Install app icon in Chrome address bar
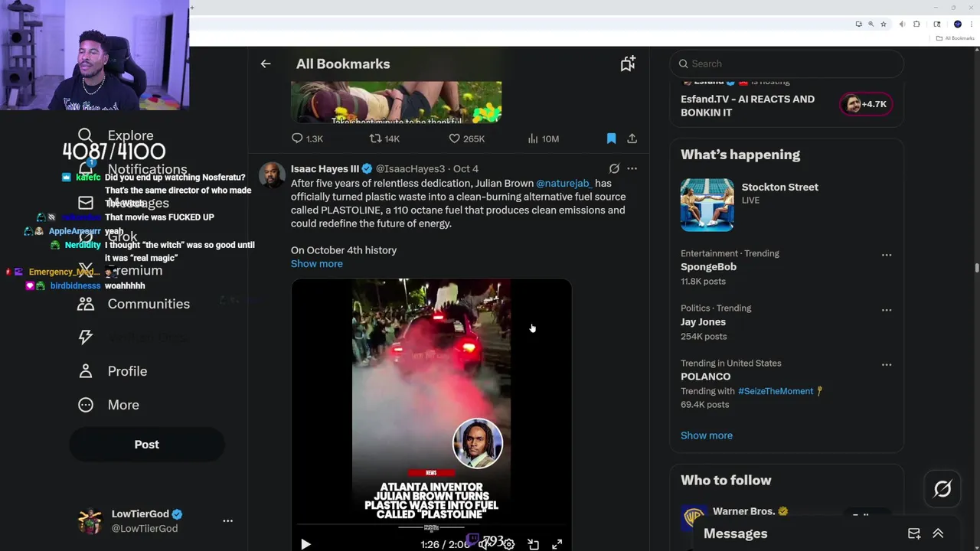This screenshot has height=551, width=980. [x=858, y=24]
